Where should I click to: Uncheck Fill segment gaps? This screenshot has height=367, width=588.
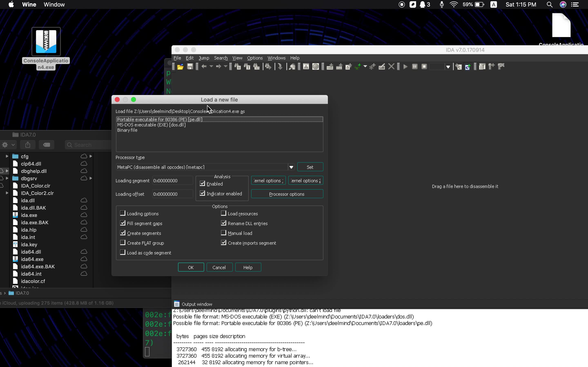click(x=123, y=223)
